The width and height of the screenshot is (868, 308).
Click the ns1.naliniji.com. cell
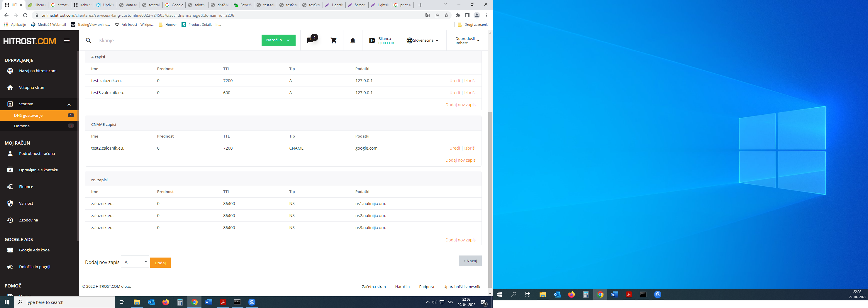point(370,204)
